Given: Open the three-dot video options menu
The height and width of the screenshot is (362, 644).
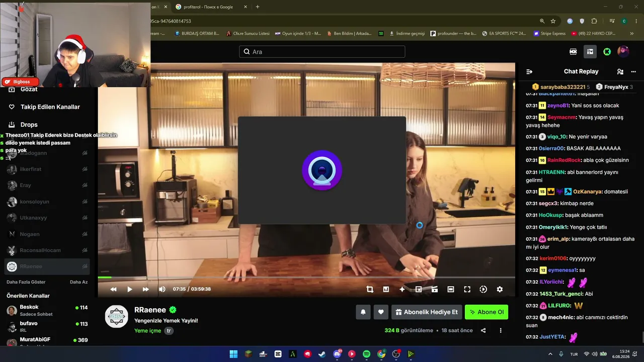Looking at the screenshot, I should click(x=501, y=330).
